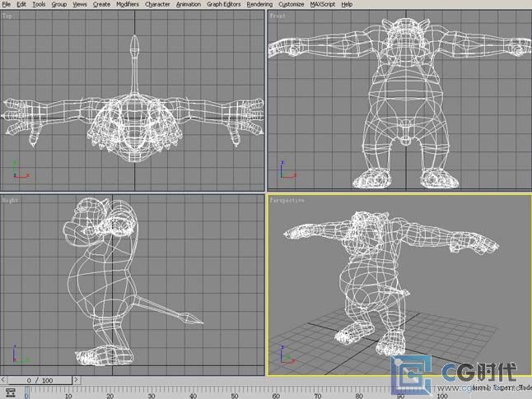Open the Views menu
Screen dimensions: 532x399
click(79, 4)
